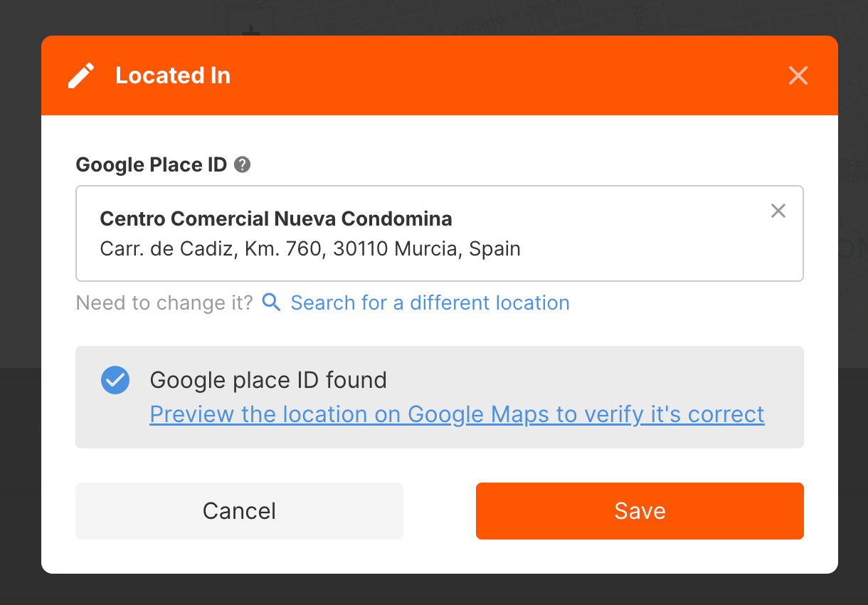Click the Google Place ID label
868x605 pixels.
click(x=151, y=165)
